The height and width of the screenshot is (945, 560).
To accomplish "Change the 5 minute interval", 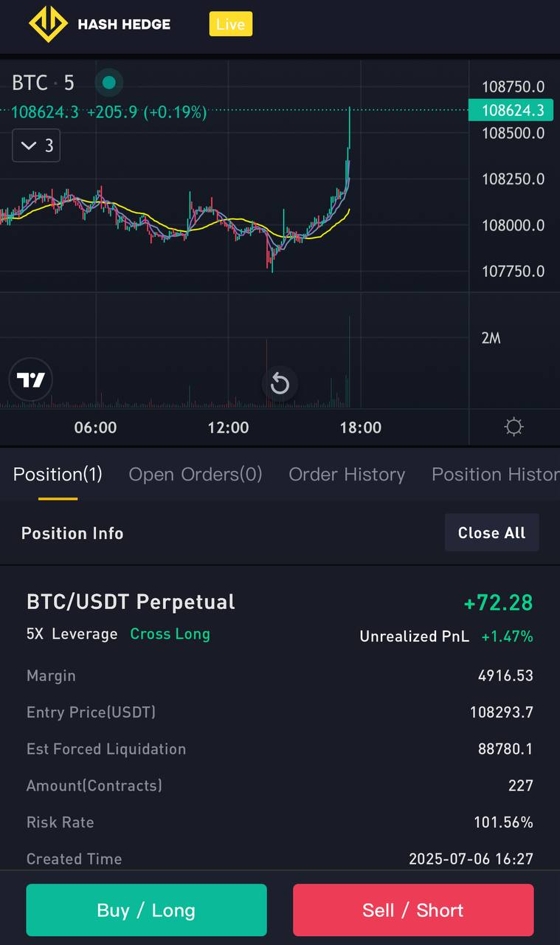I will coord(69,83).
